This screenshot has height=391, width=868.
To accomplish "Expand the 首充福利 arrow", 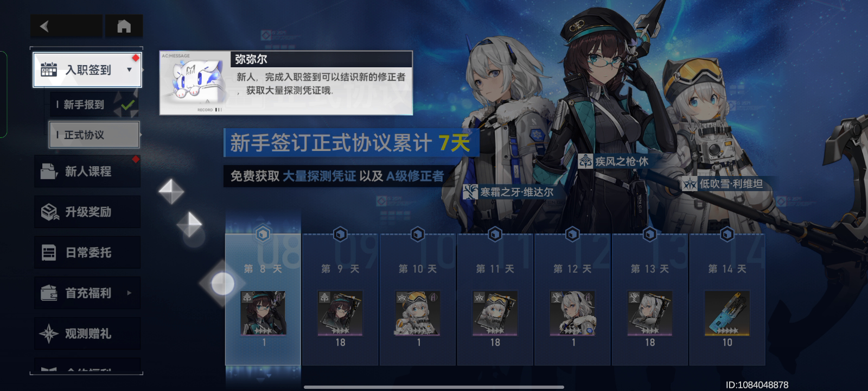I will pos(129,293).
